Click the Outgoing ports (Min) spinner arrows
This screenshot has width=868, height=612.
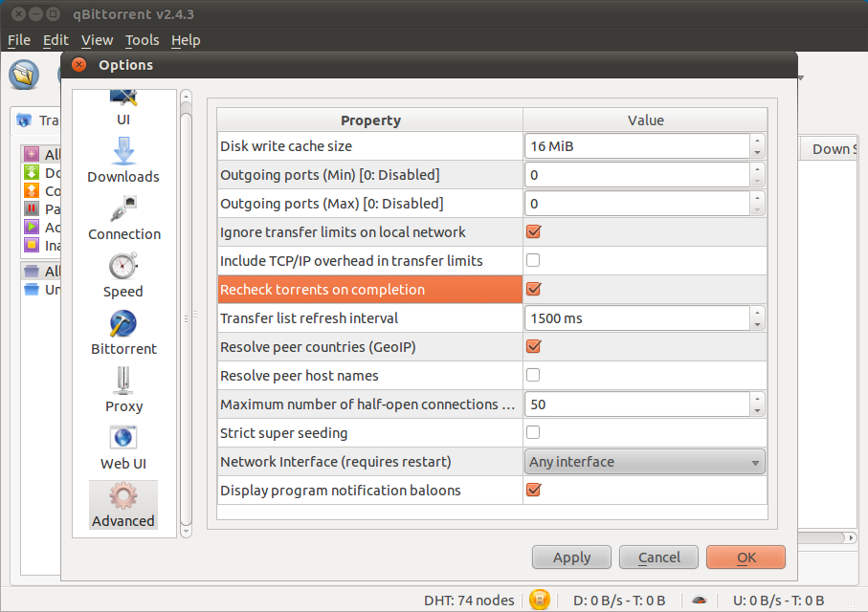tap(757, 175)
